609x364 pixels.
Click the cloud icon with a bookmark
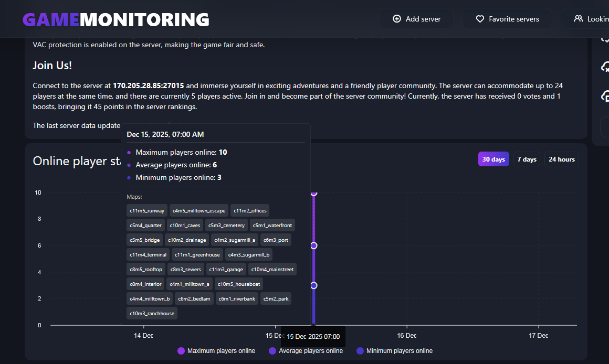point(605,97)
